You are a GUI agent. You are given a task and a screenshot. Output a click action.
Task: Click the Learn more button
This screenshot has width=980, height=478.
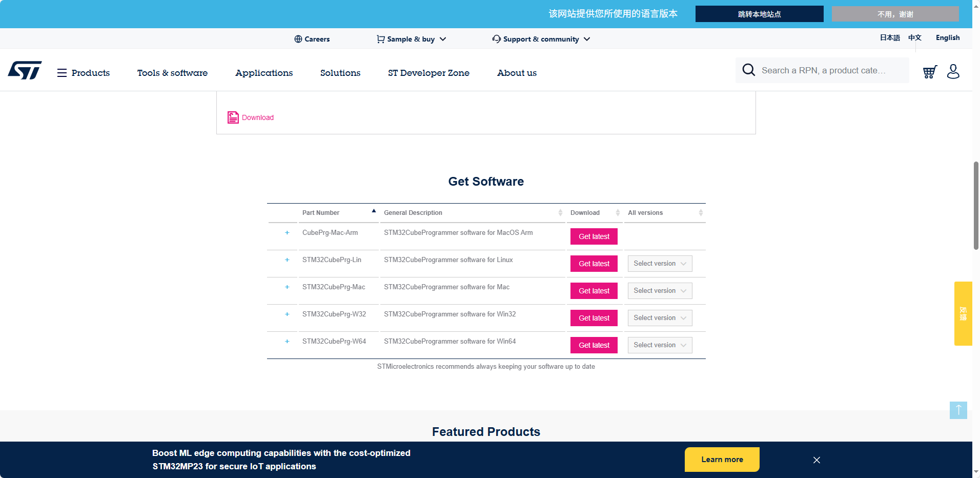pos(722,460)
